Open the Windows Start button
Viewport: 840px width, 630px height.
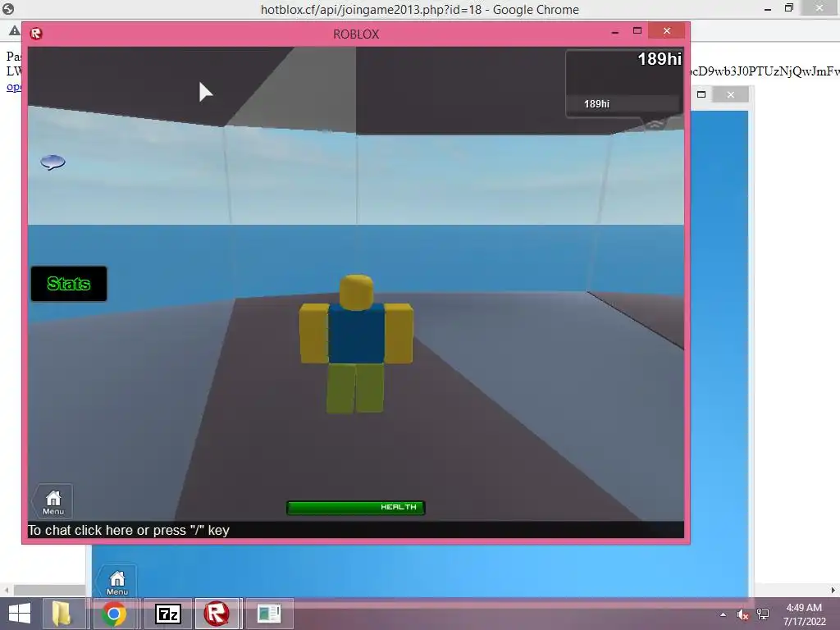20,614
